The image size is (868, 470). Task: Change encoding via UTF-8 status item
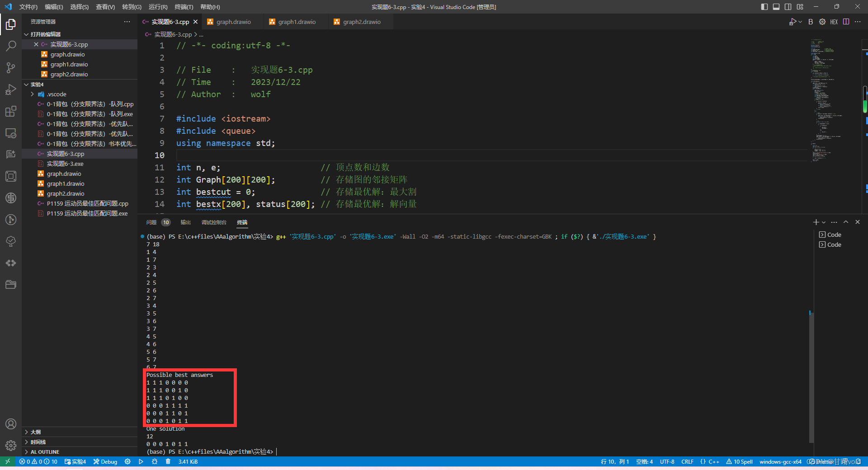coord(667,461)
